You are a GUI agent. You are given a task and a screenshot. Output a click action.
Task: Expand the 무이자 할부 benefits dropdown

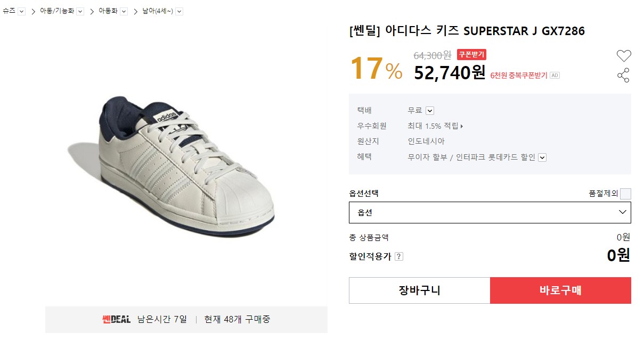click(542, 157)
